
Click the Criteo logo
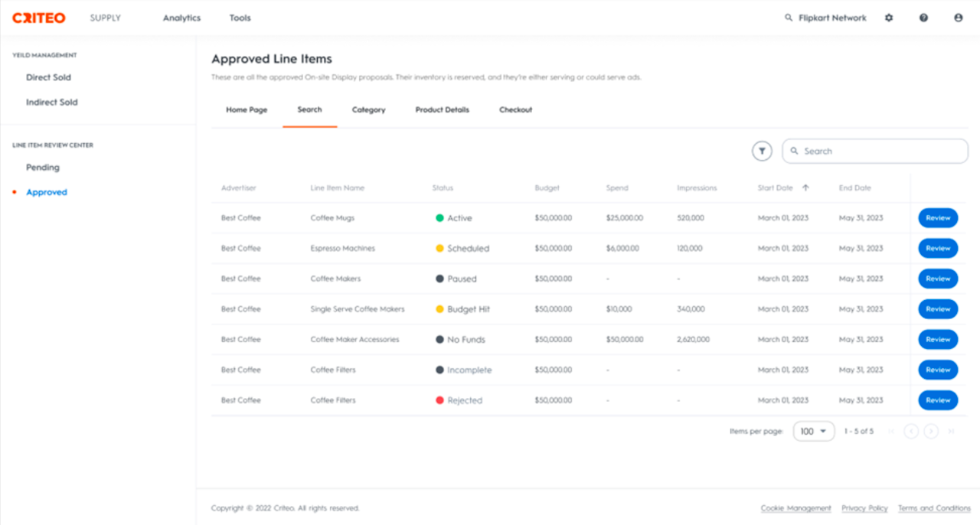pyautogui.click(x=38, y=18)
